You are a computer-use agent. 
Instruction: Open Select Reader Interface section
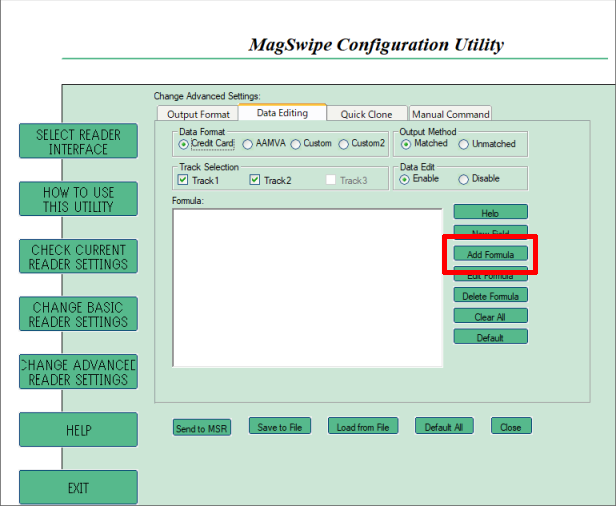pyautogui.click(x=78, y=142)
